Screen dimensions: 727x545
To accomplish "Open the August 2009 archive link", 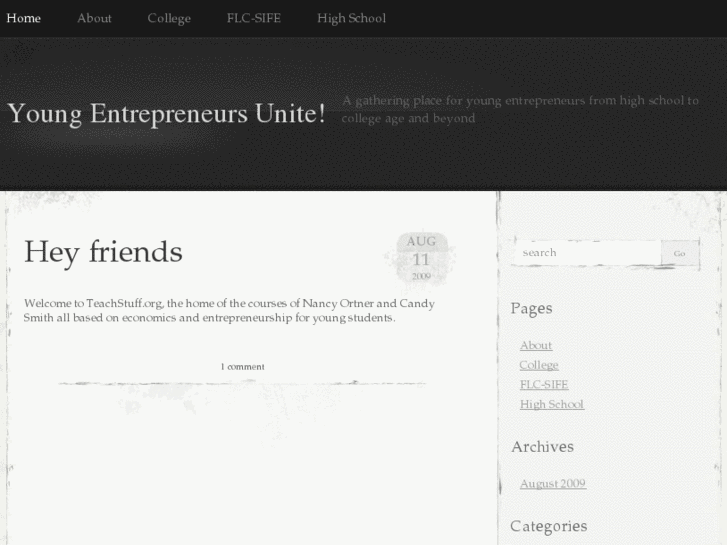I will pos(553,484).
